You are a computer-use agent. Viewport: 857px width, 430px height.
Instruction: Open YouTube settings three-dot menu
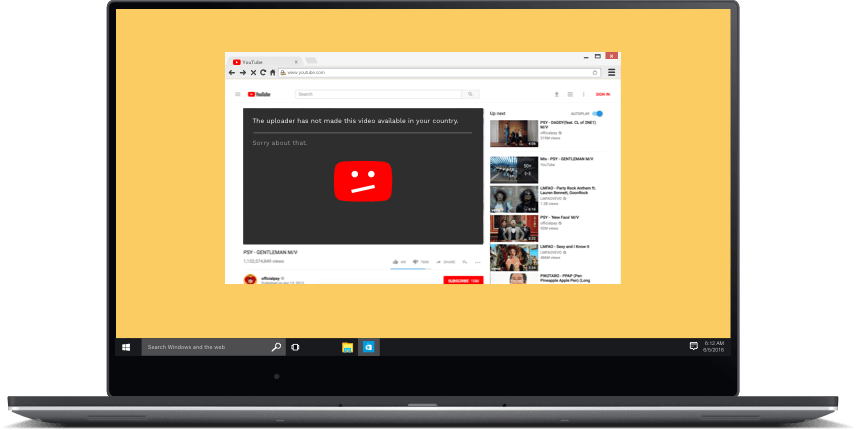pos(583,94)
